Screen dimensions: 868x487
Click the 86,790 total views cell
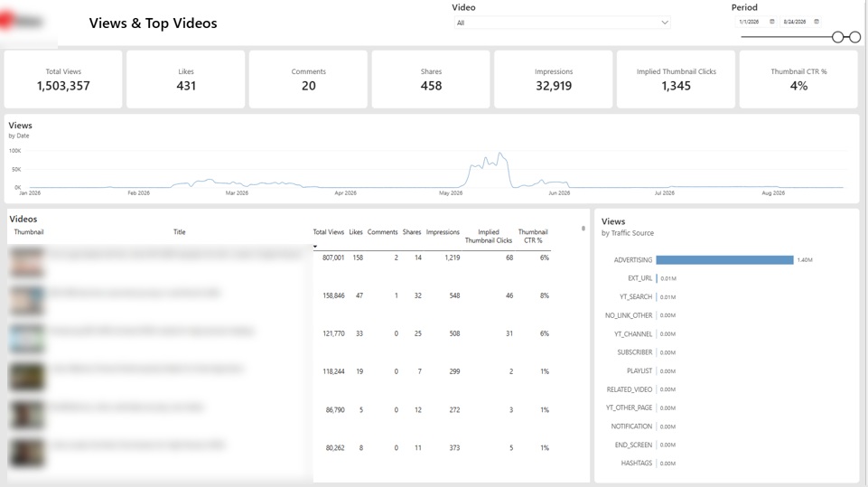(335, 410)
